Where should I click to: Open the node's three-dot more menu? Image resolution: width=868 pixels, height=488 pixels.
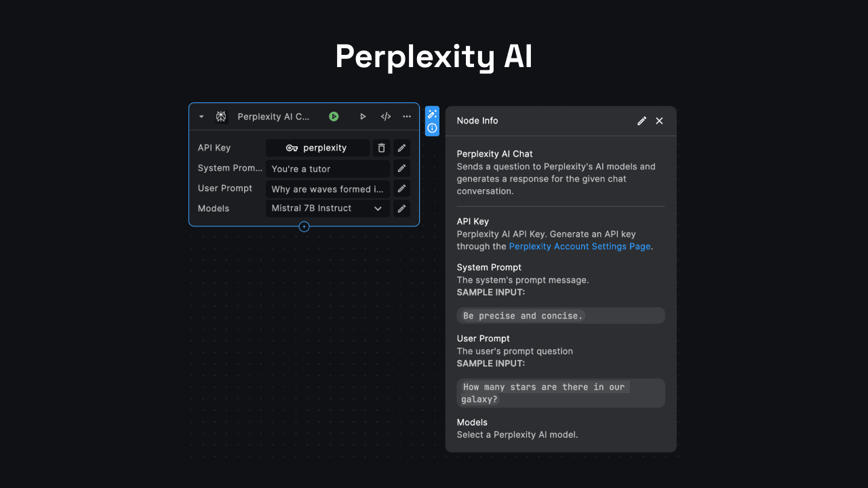coord(407,117)
